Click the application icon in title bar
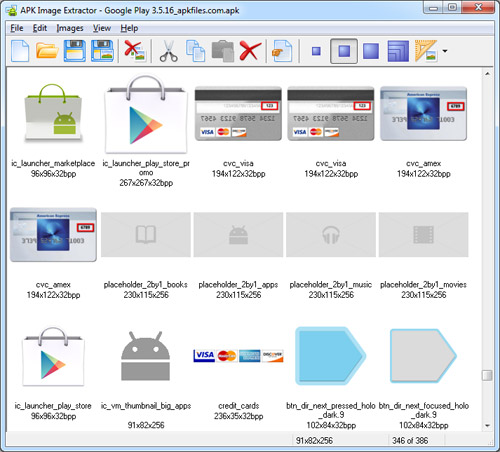 pos(12,10)
